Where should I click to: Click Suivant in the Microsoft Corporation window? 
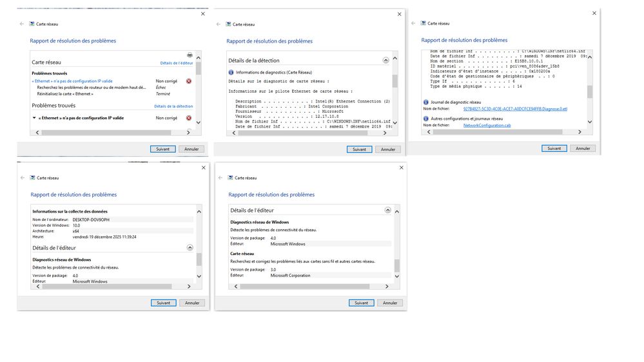362,303
